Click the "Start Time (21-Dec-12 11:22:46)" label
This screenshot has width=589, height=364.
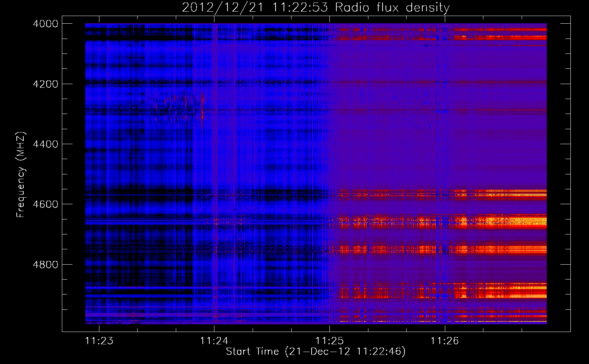(316, 352)
